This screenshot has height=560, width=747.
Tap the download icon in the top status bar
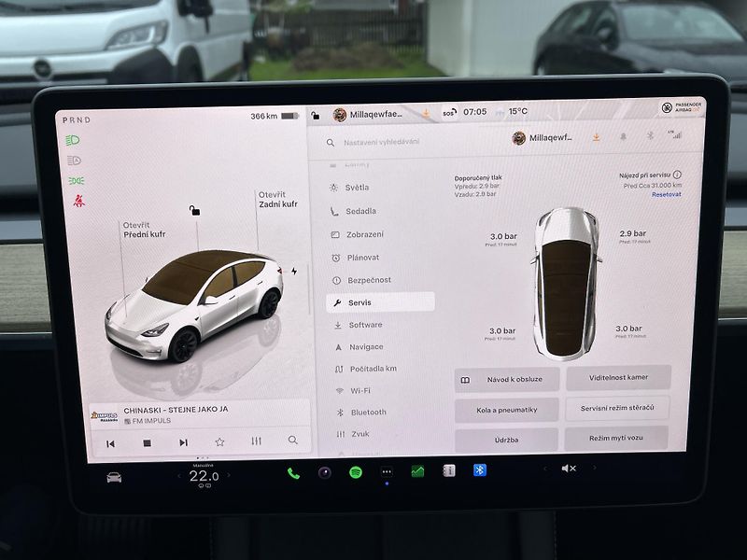[426, 113]
